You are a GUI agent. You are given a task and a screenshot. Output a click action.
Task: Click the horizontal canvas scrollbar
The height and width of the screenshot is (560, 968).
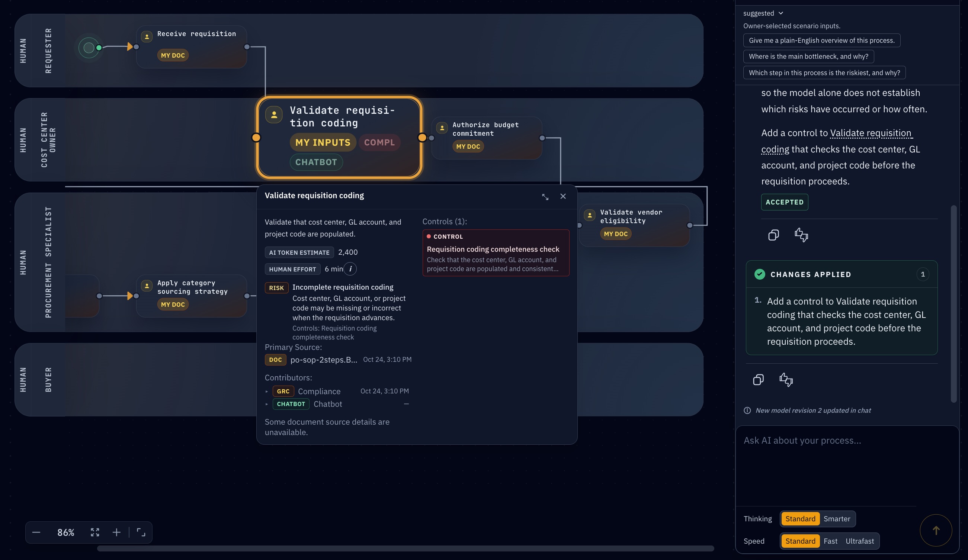point(405,548)
